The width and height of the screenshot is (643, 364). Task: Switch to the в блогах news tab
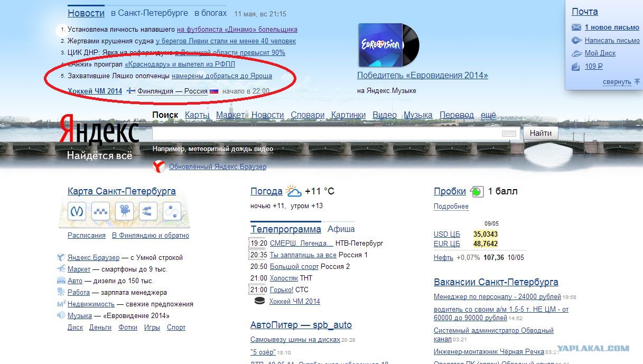coord(210,13)
